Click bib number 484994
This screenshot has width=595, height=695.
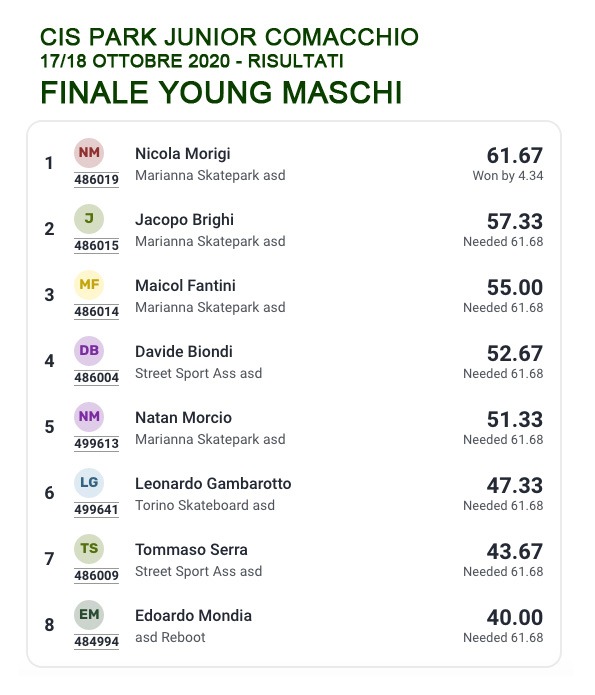pos(96,642)
